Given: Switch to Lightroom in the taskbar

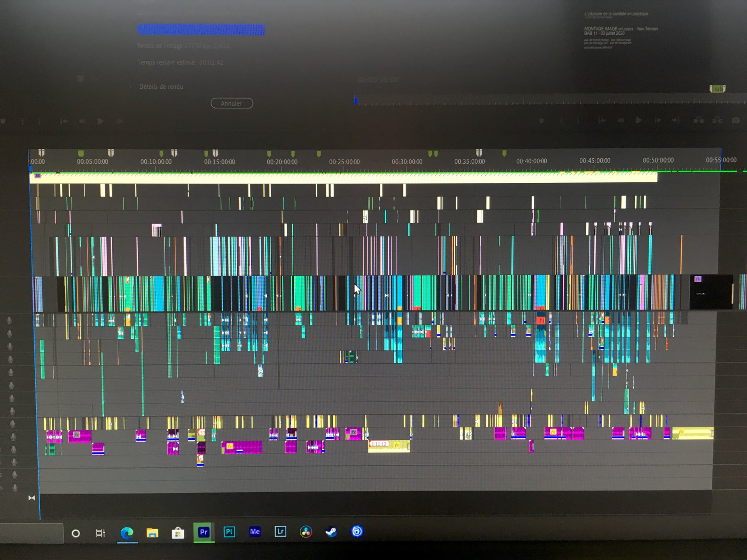Looking at the screenshot, I should point(280,532).
